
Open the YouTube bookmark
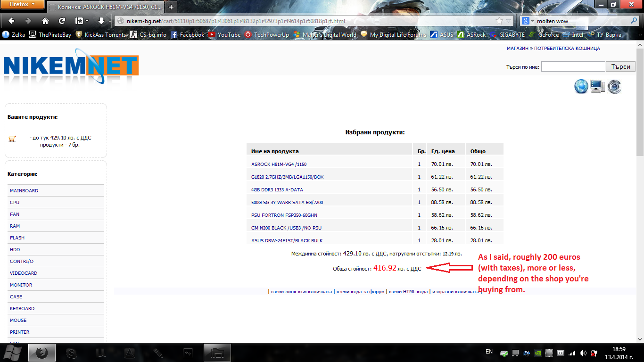pyautogui.click(x=224, y=34)
